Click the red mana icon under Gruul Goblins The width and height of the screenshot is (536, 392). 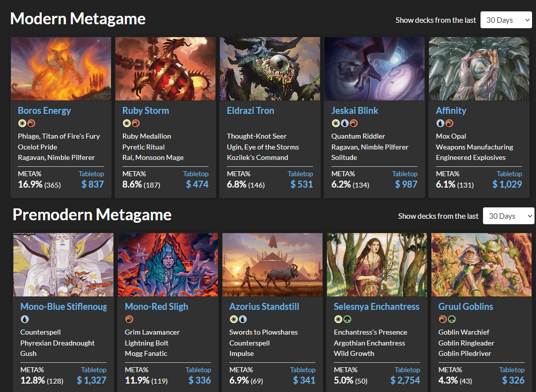tap(443, 319)
